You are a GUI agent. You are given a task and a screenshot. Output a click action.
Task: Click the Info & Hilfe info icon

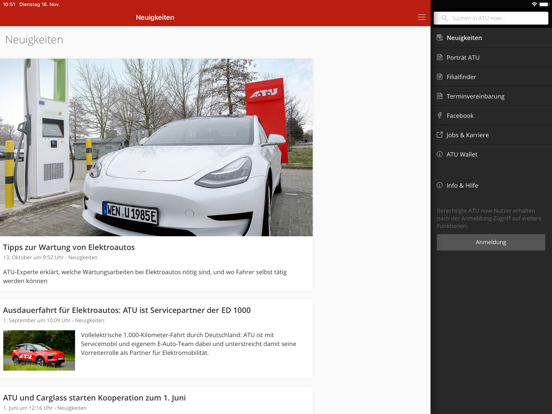439,185
